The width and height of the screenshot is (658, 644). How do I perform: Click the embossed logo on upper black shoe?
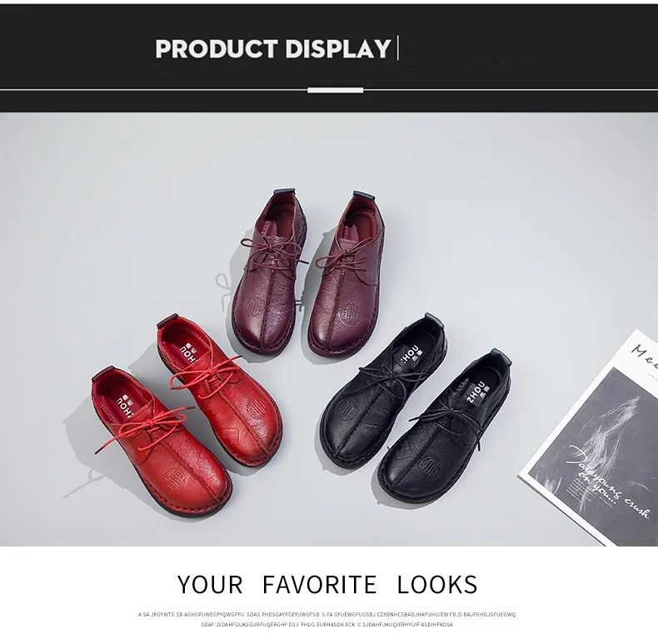pyautogui.click(x=346, y=407)
